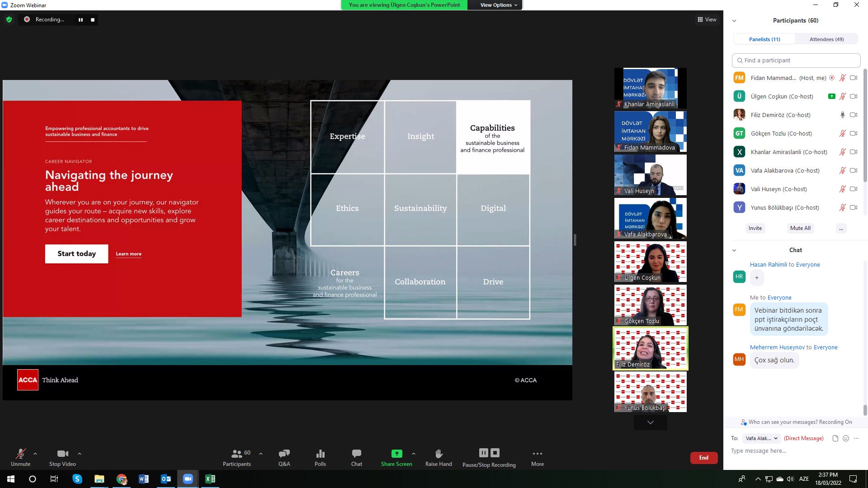The image size is (868, 488).
Task: Open Skype from the taskbar
Action: [x=77, y=479]
